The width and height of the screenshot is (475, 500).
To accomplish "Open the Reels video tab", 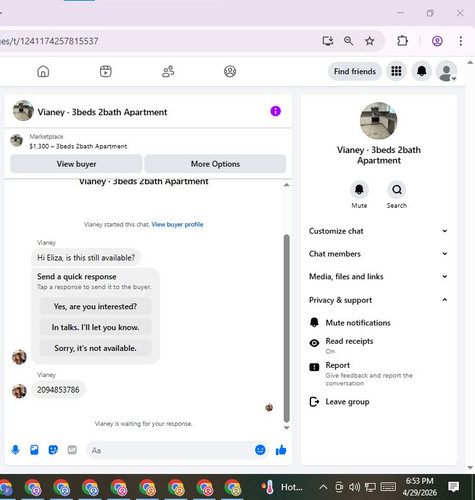I will click(x=106, y=71).
